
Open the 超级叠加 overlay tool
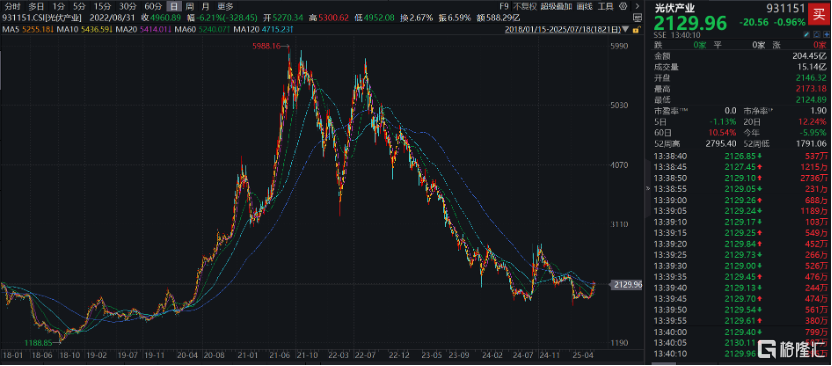[556, 6]
